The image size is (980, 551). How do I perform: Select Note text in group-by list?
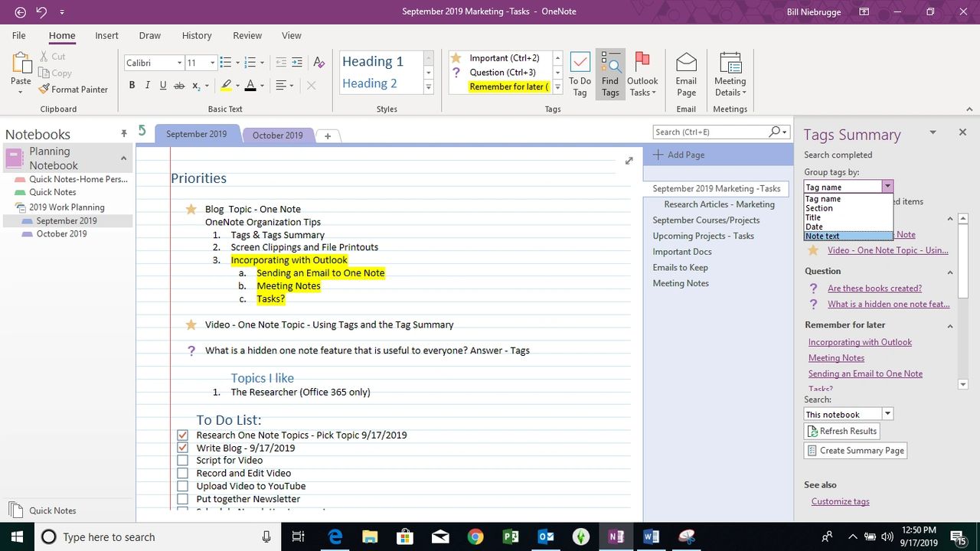pos(822,236)
